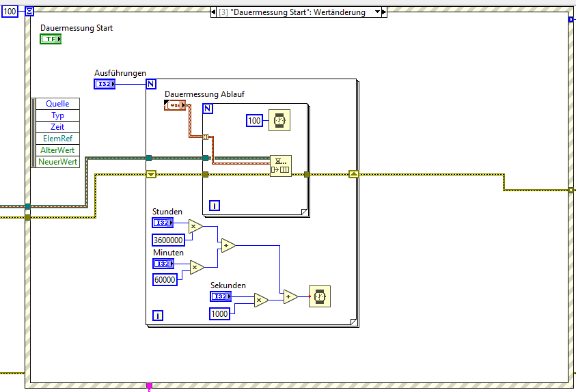Go to previous event case arrow
Screen dimensions: 576x392
(x=213, y=12)
